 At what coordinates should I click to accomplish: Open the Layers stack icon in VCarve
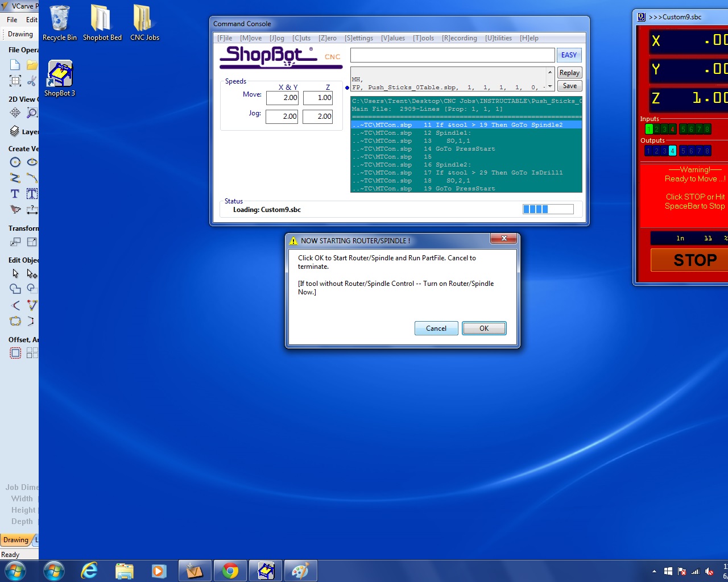[x=15, y=131]
